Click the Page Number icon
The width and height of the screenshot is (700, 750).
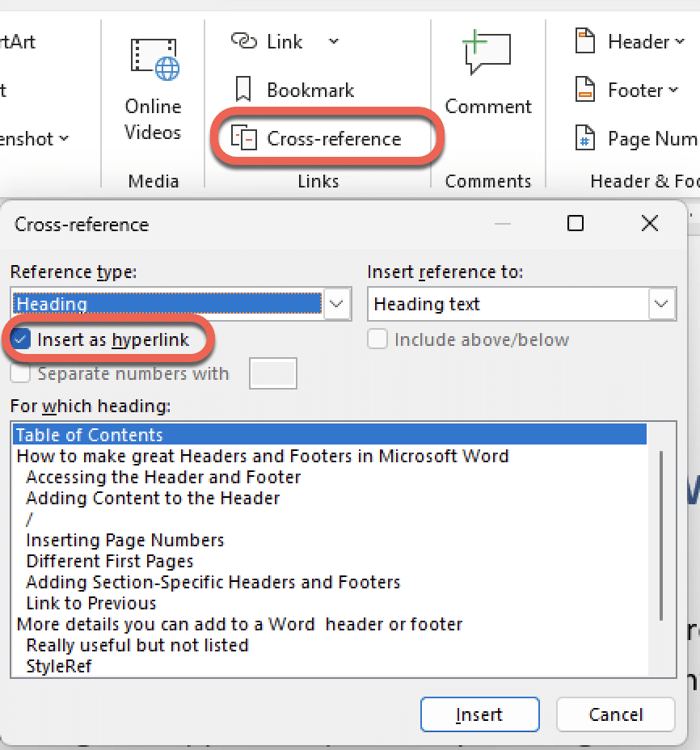pyautogui.click(x=584, y=139)
